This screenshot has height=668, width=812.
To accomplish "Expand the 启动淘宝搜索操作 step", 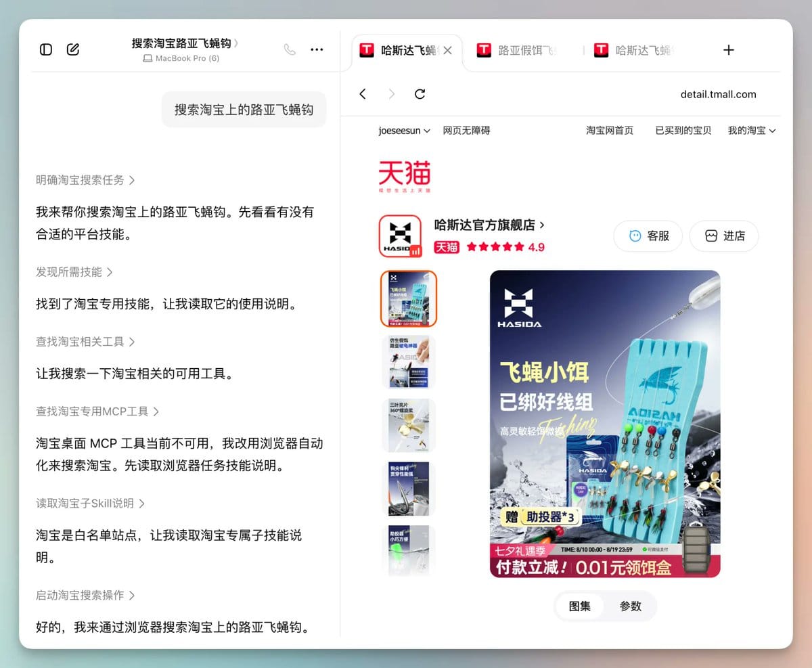I will point(85,596).
